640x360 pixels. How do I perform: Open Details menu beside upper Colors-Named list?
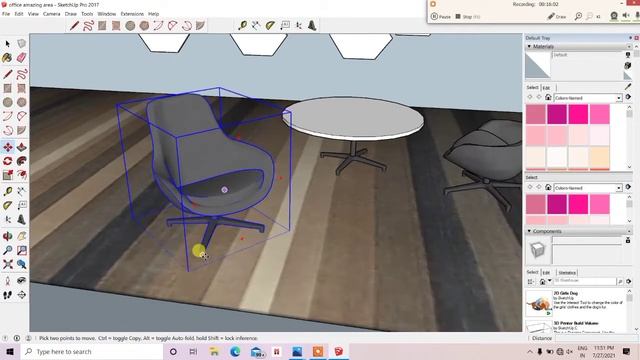click(628, 97)
